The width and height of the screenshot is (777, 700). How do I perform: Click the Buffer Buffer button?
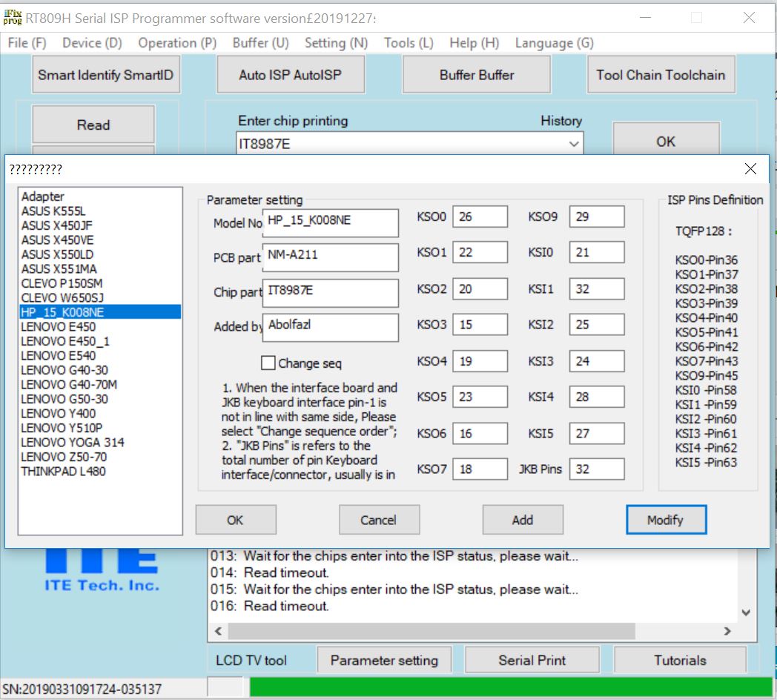tap(476, 75)
